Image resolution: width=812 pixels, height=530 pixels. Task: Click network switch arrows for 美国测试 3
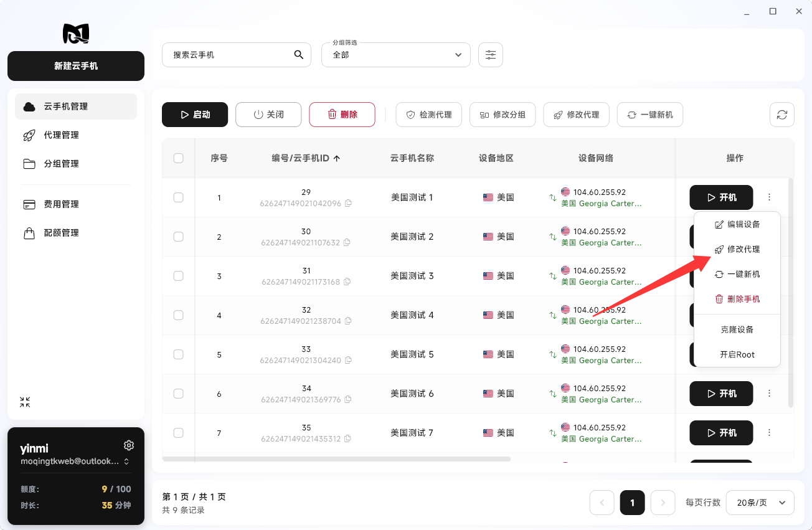[x=552, y=277]
